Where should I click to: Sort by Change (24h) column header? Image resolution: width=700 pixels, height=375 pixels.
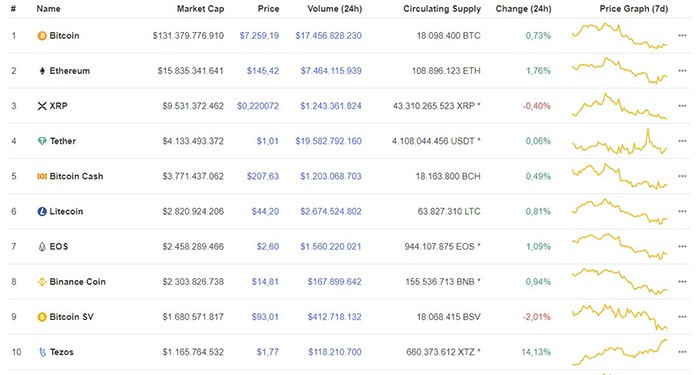(x=523, y=9)
